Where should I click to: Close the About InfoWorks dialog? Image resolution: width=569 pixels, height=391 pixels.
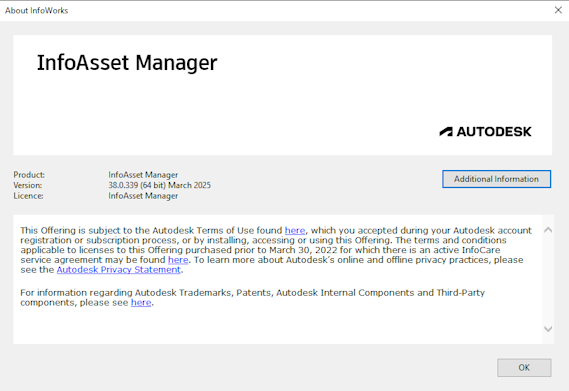pos(558,10)
